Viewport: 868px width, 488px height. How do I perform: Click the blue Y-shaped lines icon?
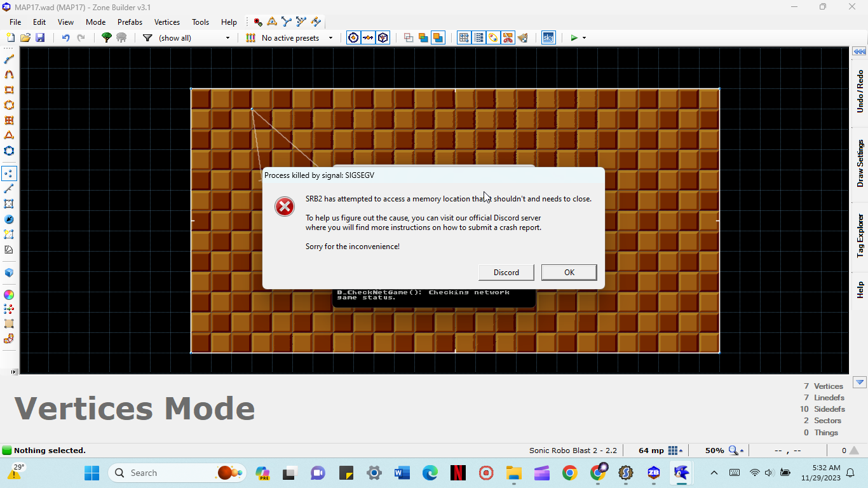[x=287, y=22]
